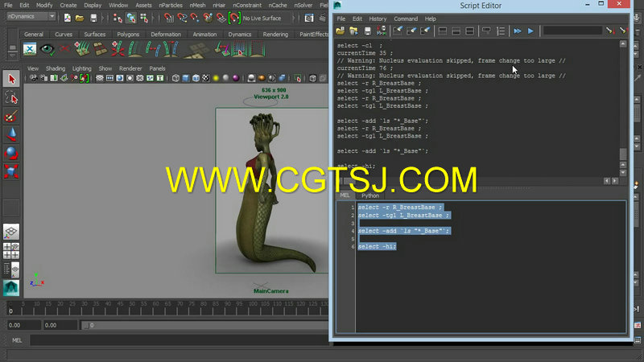
Task: Click the Open Script icon in Script Editor
Action: pos(340,31)
